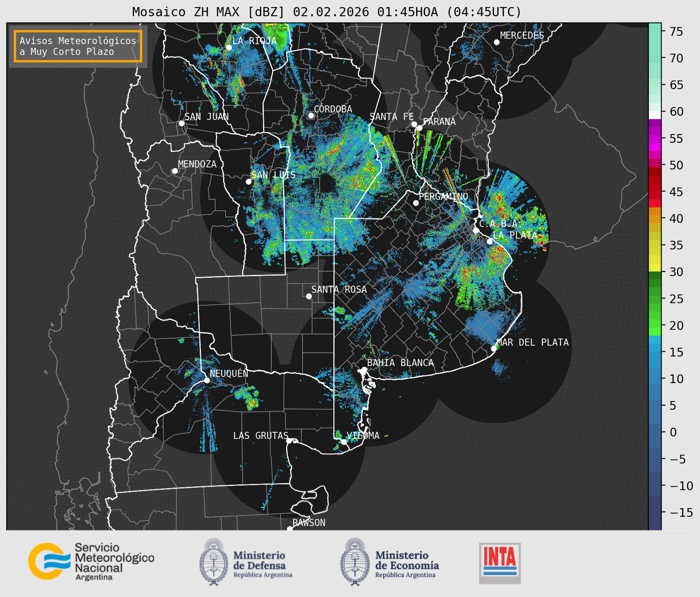Click the Servicio Meteorológico Nacional logo

[x=91, y=561]
